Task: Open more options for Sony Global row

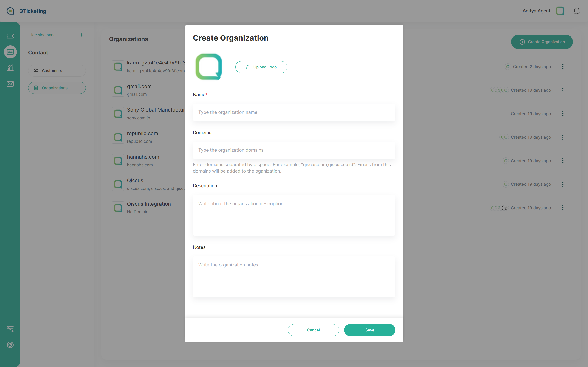Action: (x=563, y=114)
